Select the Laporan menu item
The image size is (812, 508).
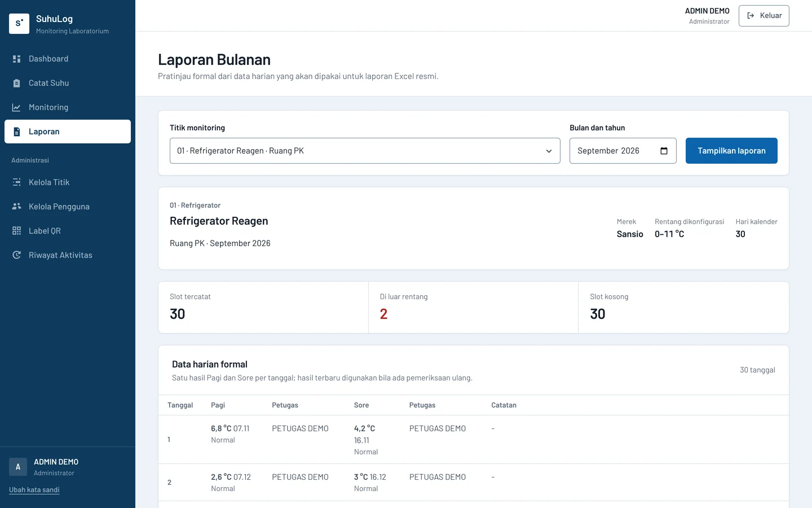tap(68, 132)
